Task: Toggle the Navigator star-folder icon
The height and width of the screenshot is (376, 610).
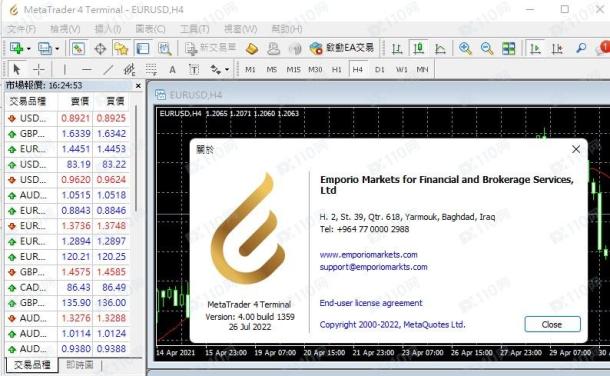Action: (121, 49)
